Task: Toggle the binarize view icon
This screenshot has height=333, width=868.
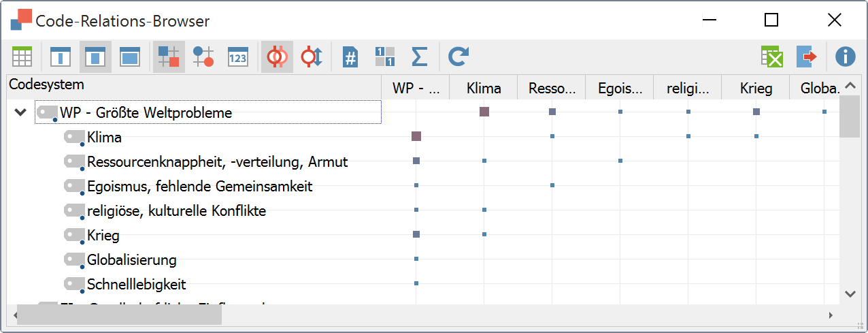Action: (385, 57)
